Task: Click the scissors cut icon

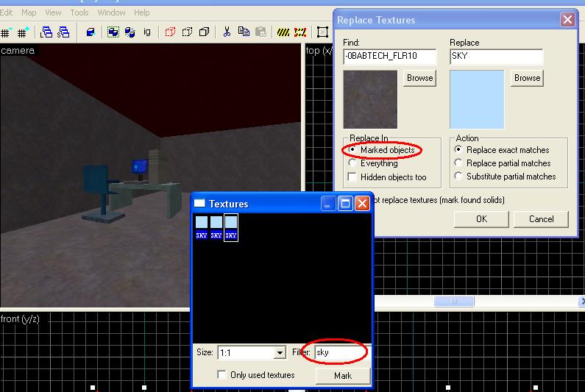Action: (x=227, y=32)
